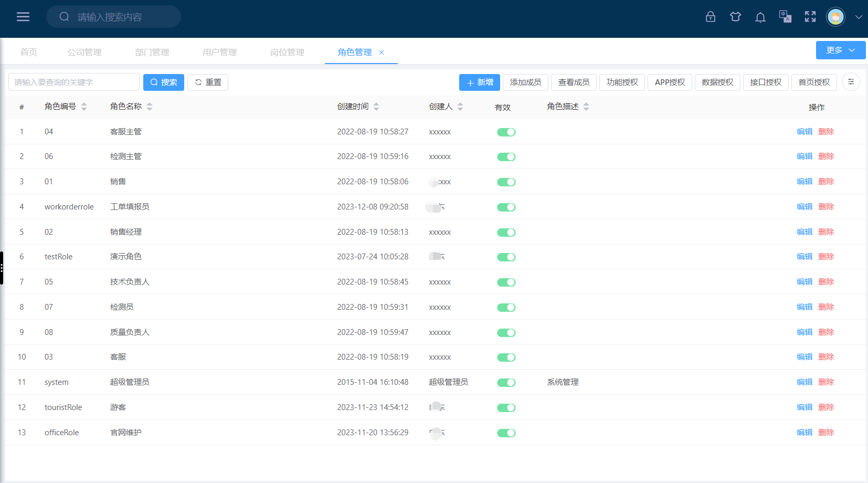This screenshot has width=868, height=483.
Task: Close the 角色管理 tab
Action: pyautogui.click(x=382, y=52)
